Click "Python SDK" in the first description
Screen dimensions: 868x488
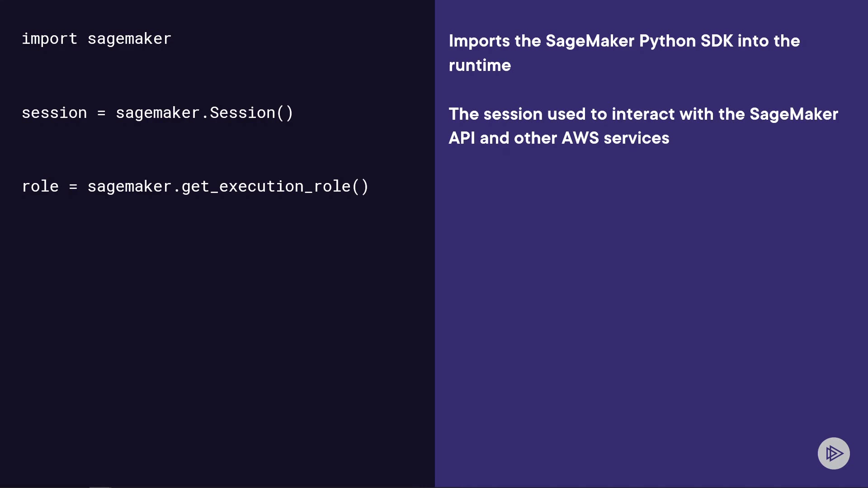click(x=686, y=41)
